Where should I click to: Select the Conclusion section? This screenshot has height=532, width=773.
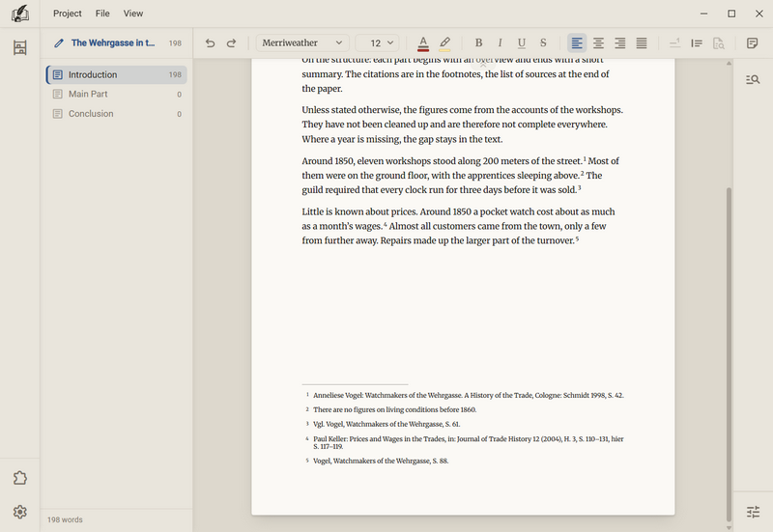tap(117, 114)
